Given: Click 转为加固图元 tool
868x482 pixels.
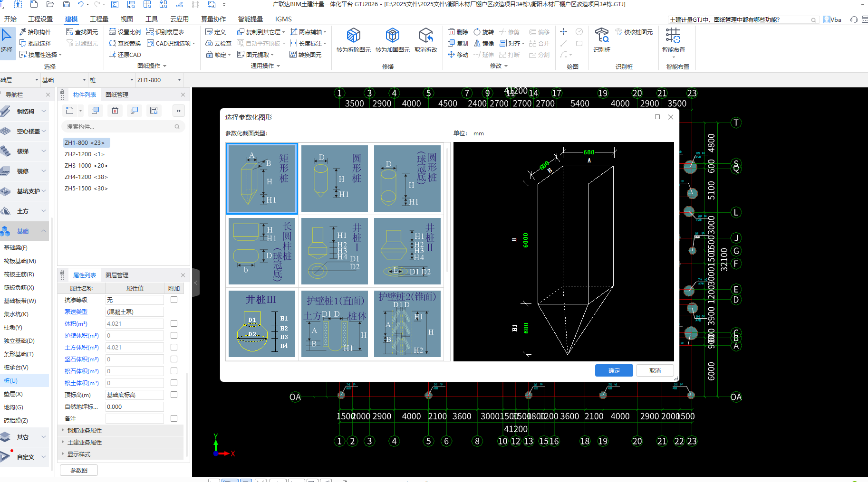Looking at the screenshot, I should coord(392,41).
